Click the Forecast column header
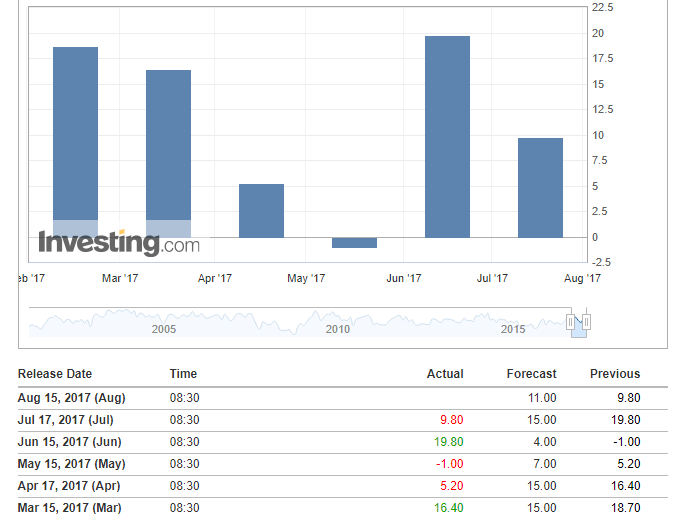The image size is (680, 521). [531, 374]
